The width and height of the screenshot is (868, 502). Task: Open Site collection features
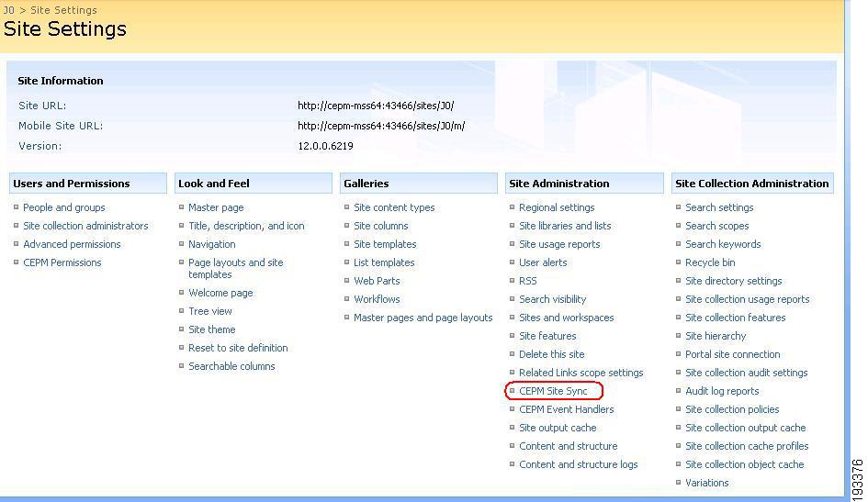pyautogui.click(x=735, y=318)
